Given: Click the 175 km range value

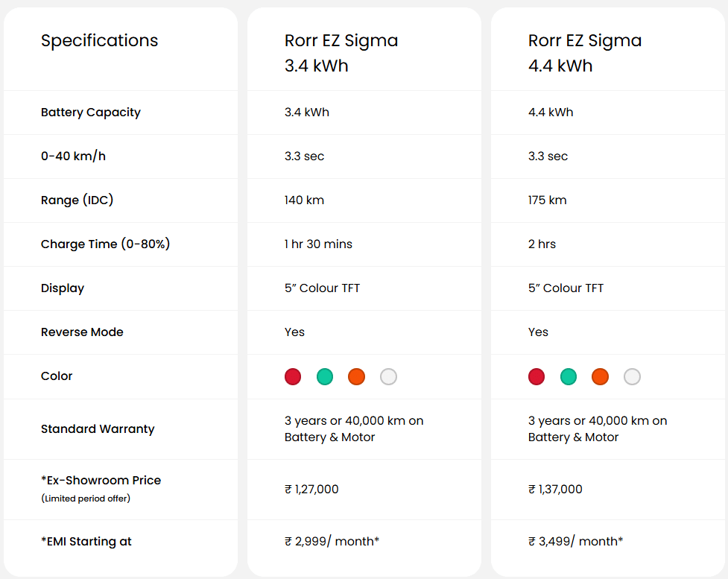Looking at the screenshot, I should [548, 200].
